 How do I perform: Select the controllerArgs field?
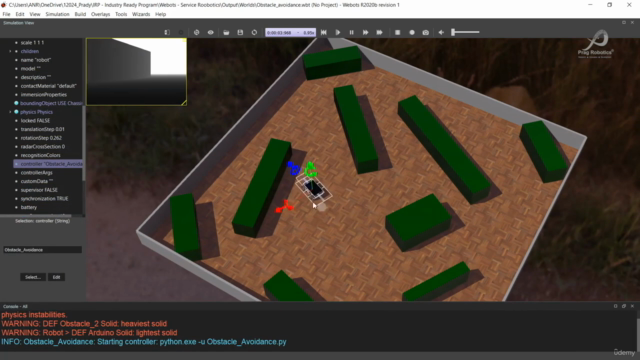click(36, 173)
